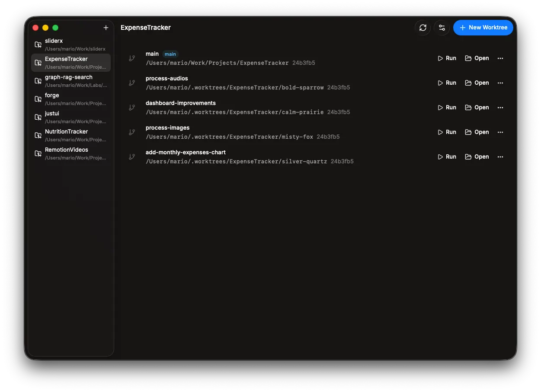Click the process-audios worktree name
This screenshot has width=541, height=392.
click(x=167, y=79)
